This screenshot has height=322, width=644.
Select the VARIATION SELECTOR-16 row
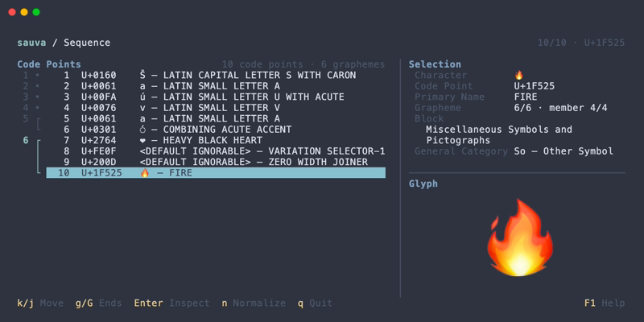click(x=216, y=151)
